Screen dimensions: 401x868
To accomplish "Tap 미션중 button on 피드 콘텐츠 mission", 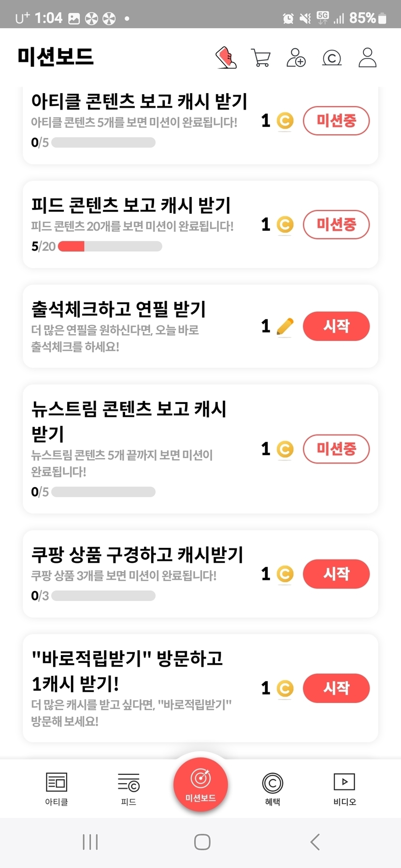I will pos(336,224).
